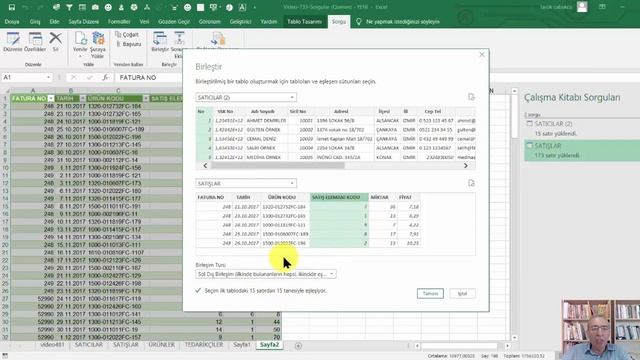Open FATURA NO column filter dropdown in sheet

pos(51,98)
